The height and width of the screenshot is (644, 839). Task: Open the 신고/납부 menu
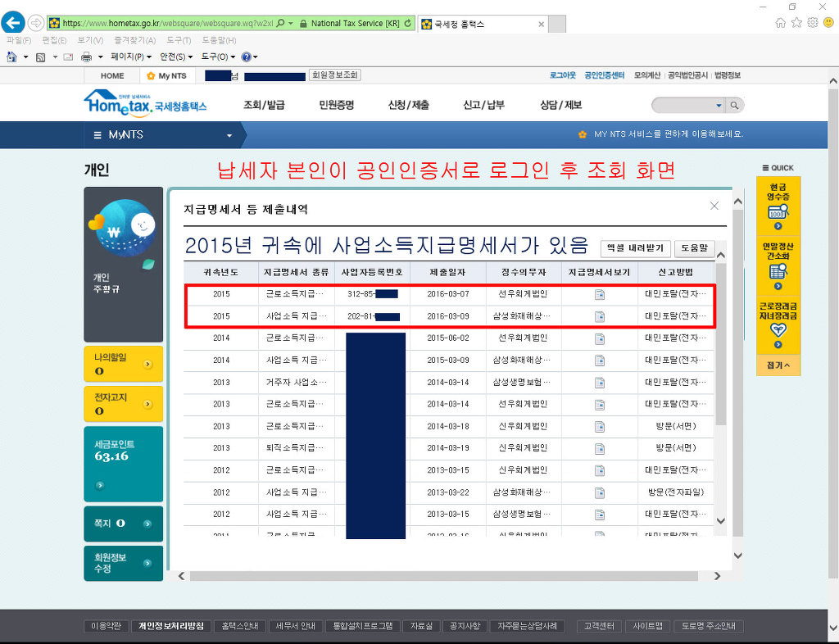(483, 105)
